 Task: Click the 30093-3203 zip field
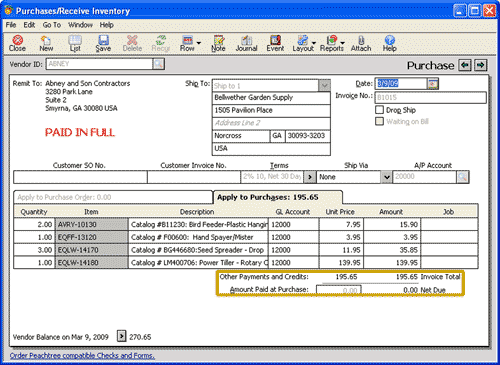[x=308, y=136]
